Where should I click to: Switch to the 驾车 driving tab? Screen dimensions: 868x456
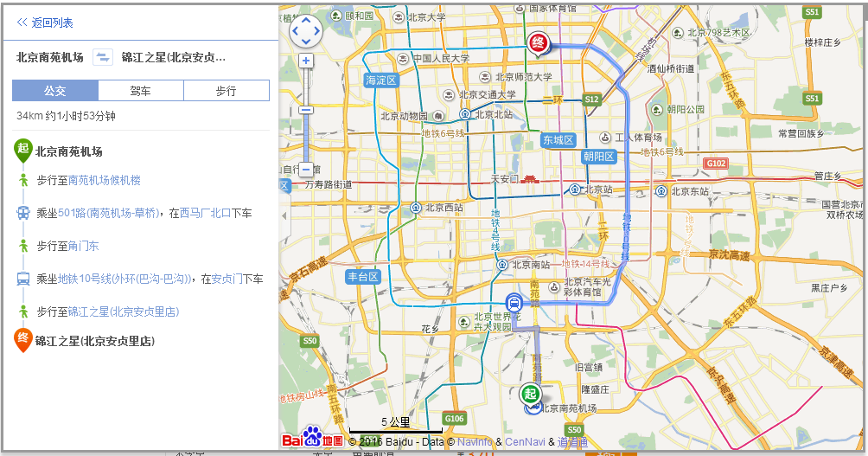coord(140,91)
